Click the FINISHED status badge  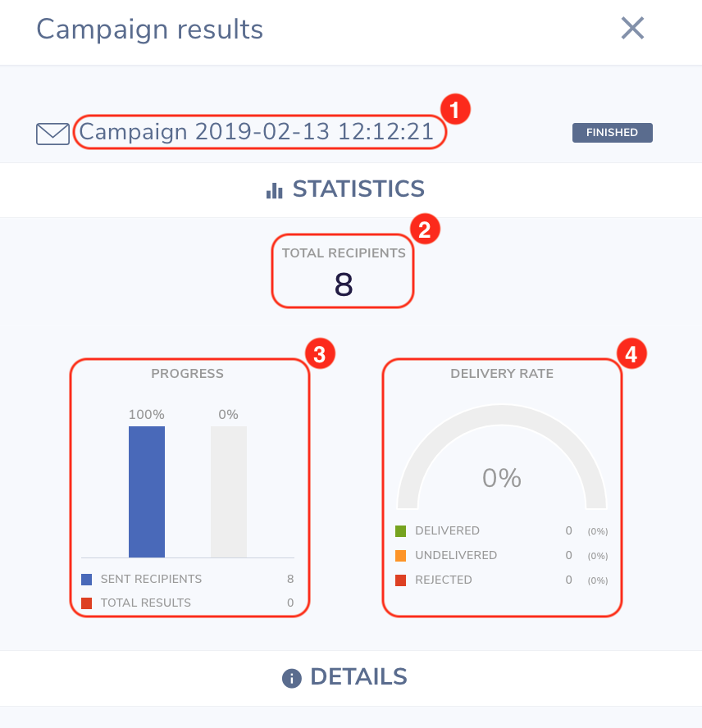click(613, 133)
